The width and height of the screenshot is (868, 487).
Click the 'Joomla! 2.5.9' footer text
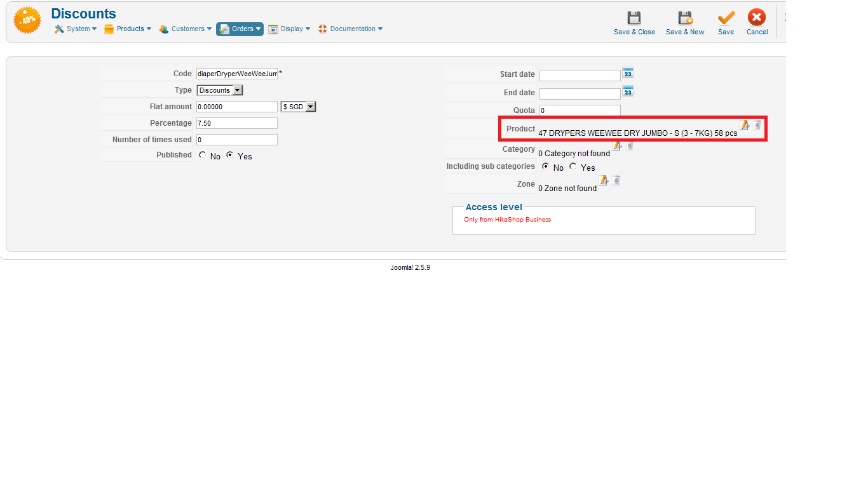pyautogui.click(x=410, y=267)
